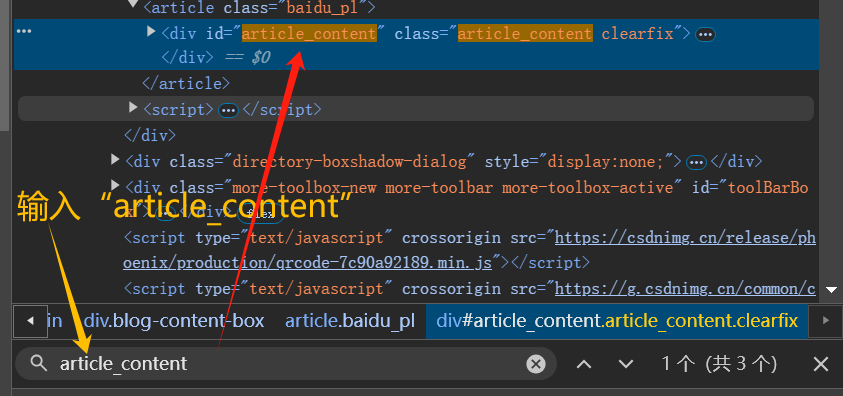
Task: Go to next search match
Action: pyautogui.click(x=626, y=364)
